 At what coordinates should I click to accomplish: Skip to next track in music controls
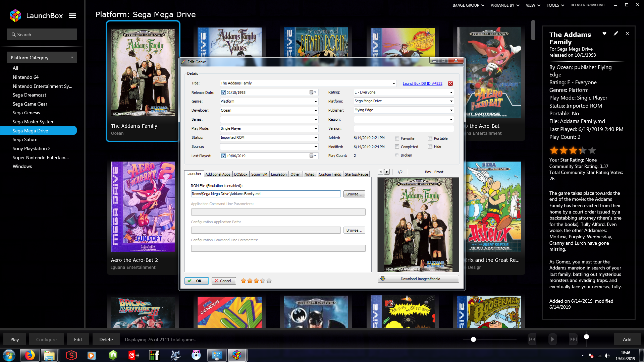pyautogui.click(x=574, y=339)
